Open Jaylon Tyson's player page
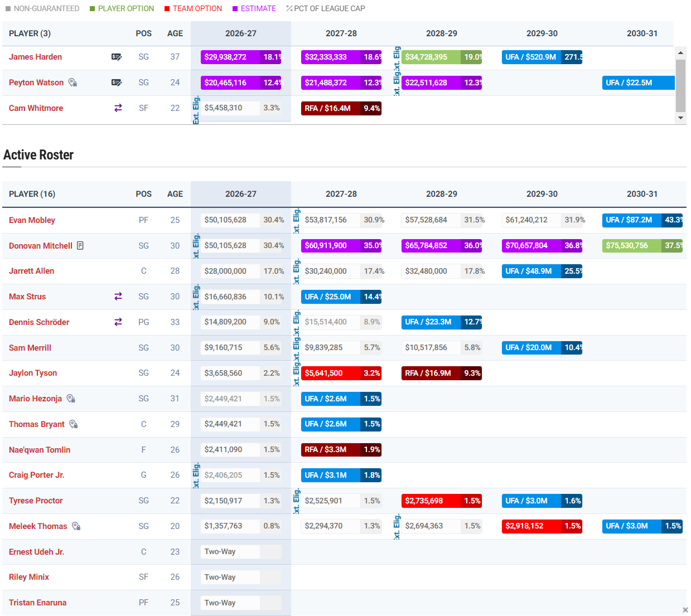 tap(33, 373)
